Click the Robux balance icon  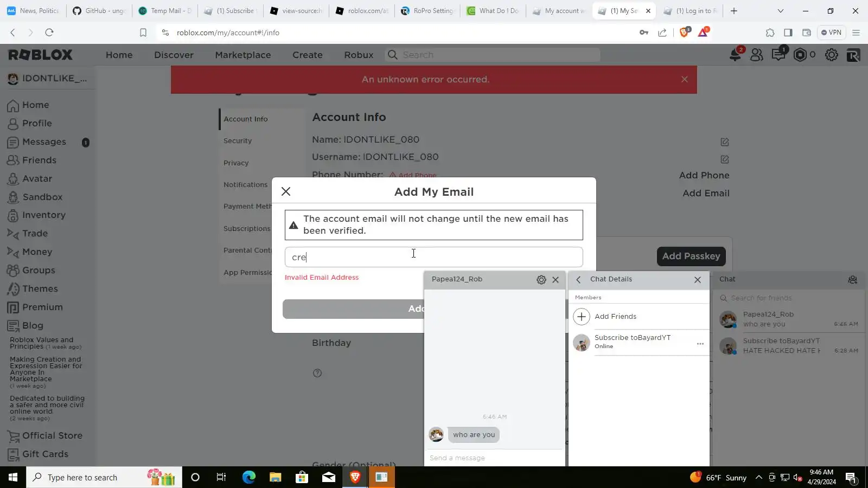[x=800, y=55]
